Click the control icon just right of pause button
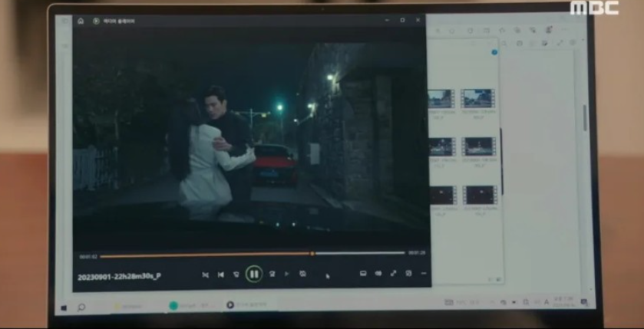 point(272,274)
